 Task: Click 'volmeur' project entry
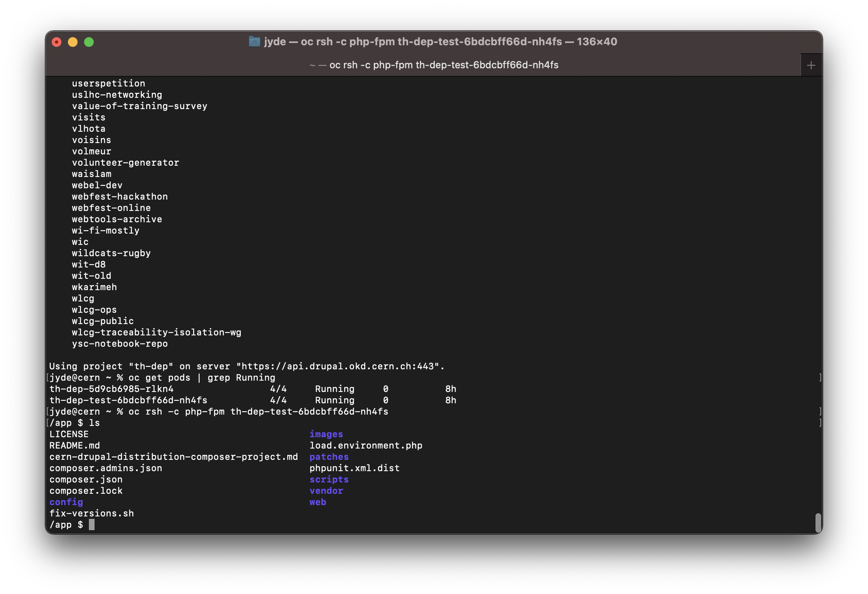click(x=92, y=152)
